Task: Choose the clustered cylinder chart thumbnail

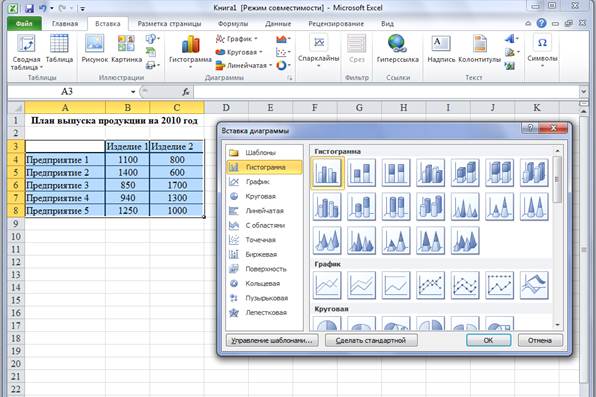Action: pos(327,206)
